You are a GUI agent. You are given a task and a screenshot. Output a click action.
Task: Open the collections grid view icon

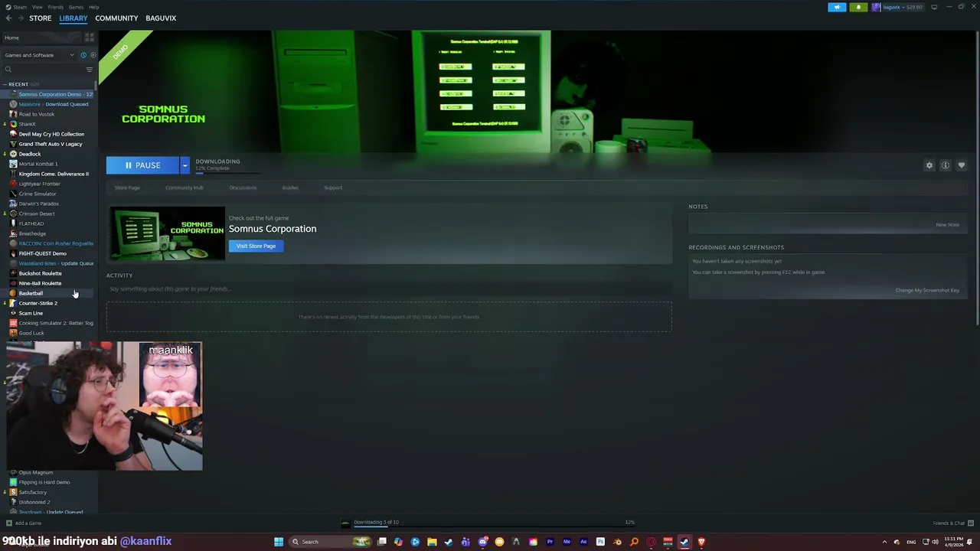[x=89, y=37]
